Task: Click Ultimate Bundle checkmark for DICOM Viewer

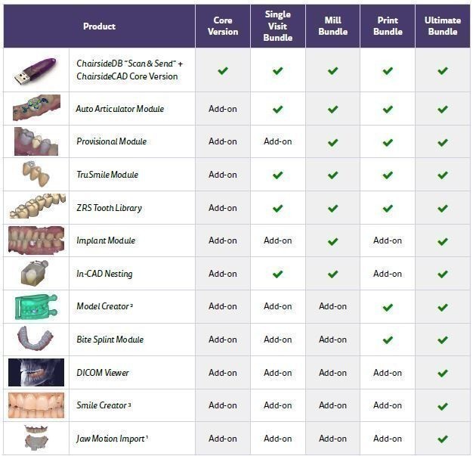Action: [443, 373]
